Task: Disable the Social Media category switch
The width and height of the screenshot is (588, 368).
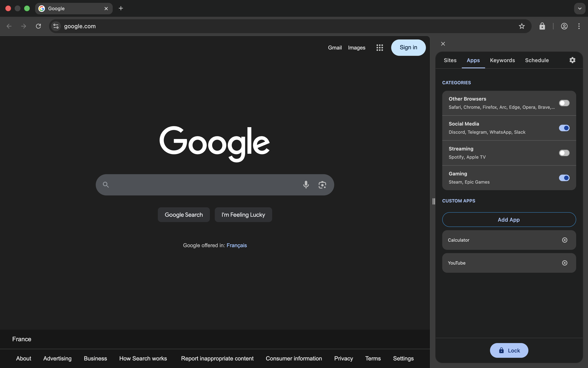Action: (564, 128)
